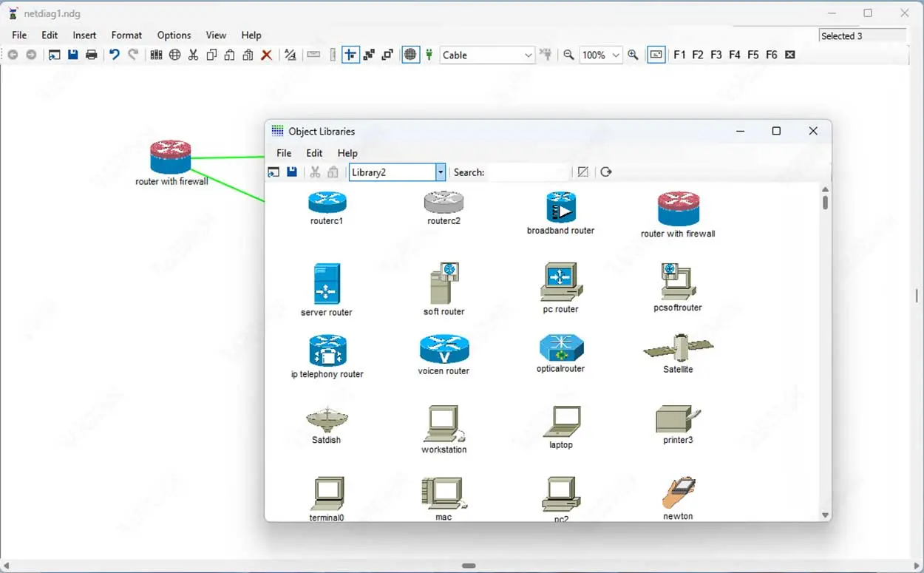This screenshot has width=924, height=573.
Task: Click the blue save icon in main toolbar
Action: coord(72,55)
